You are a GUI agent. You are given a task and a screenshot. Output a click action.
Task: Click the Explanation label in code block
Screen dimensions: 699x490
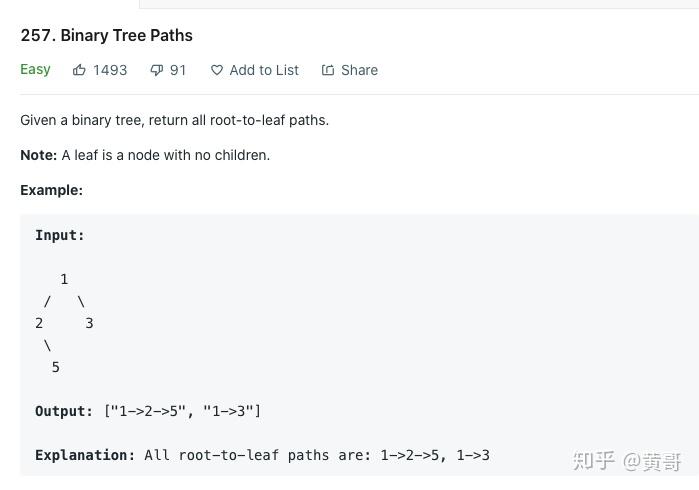85,455
